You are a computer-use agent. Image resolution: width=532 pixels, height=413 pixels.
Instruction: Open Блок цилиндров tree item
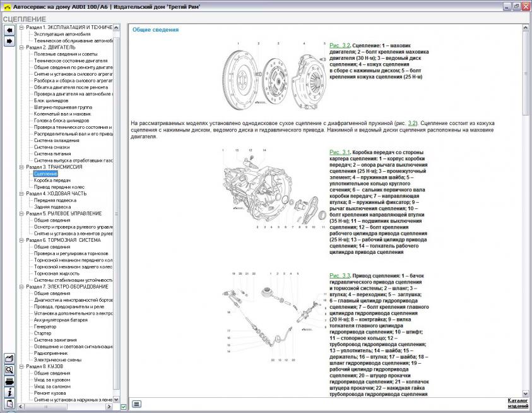point(51,101)
